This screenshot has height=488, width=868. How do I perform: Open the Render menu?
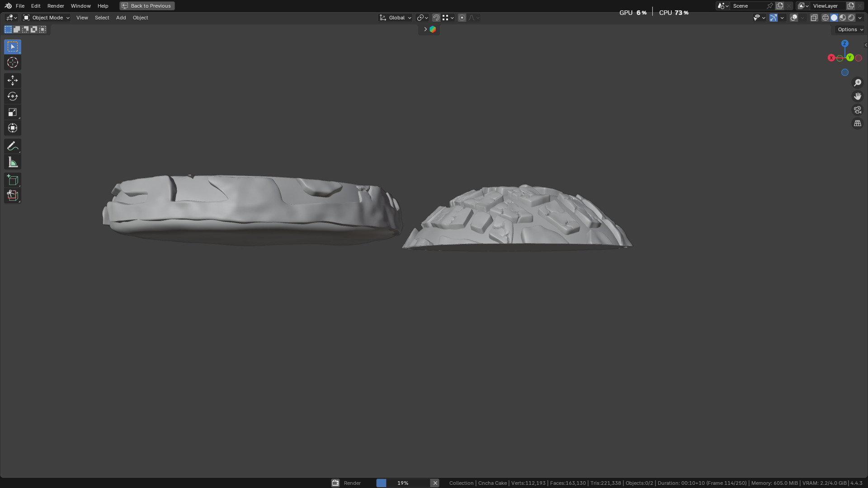coord(56,6)
